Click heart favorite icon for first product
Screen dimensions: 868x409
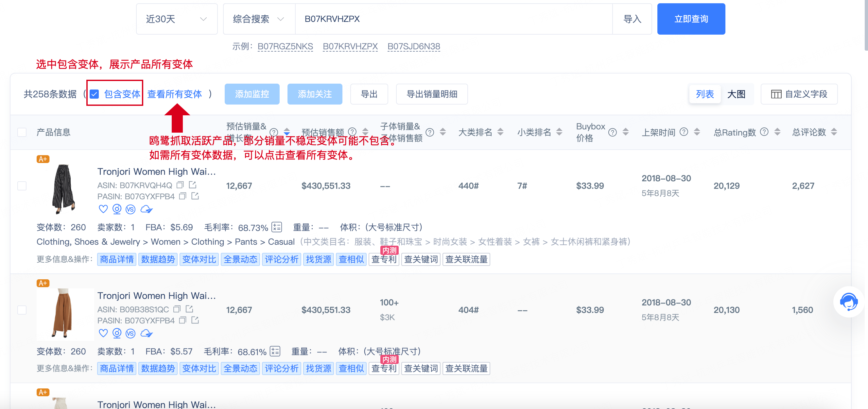click(103, 209)
